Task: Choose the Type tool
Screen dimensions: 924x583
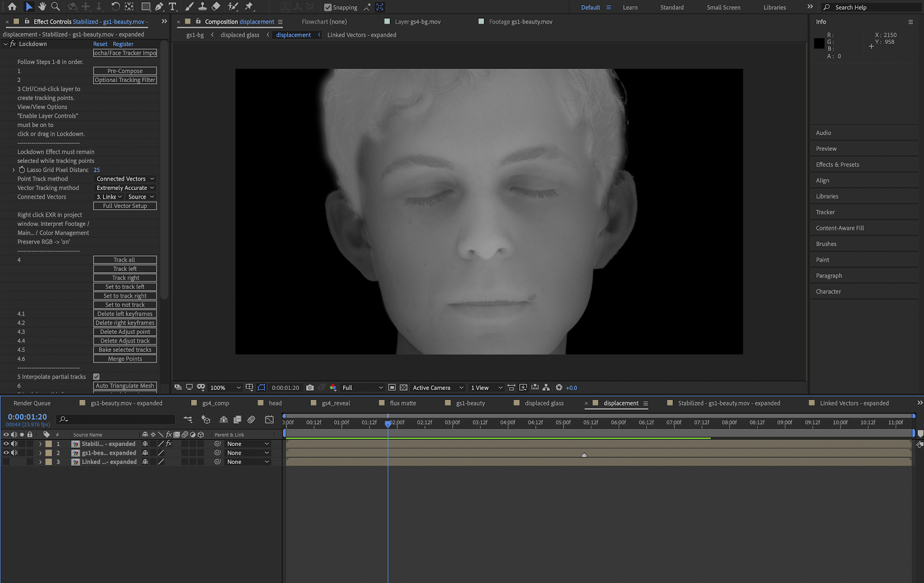Action: 172,7
